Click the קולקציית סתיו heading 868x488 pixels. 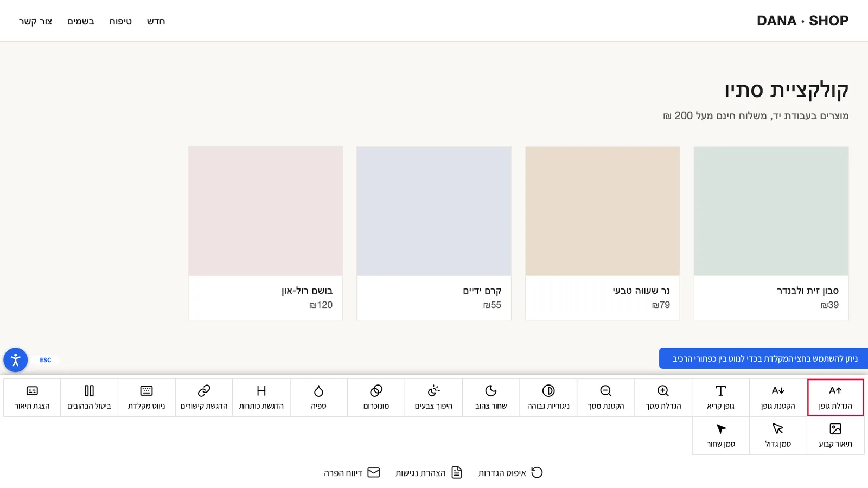click(x=787, y=90)
